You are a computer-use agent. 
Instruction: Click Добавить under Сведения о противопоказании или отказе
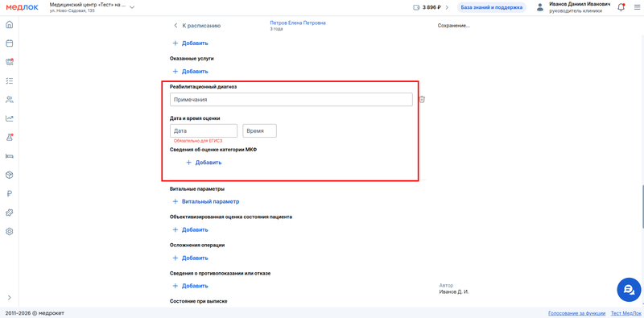point(191,286)
